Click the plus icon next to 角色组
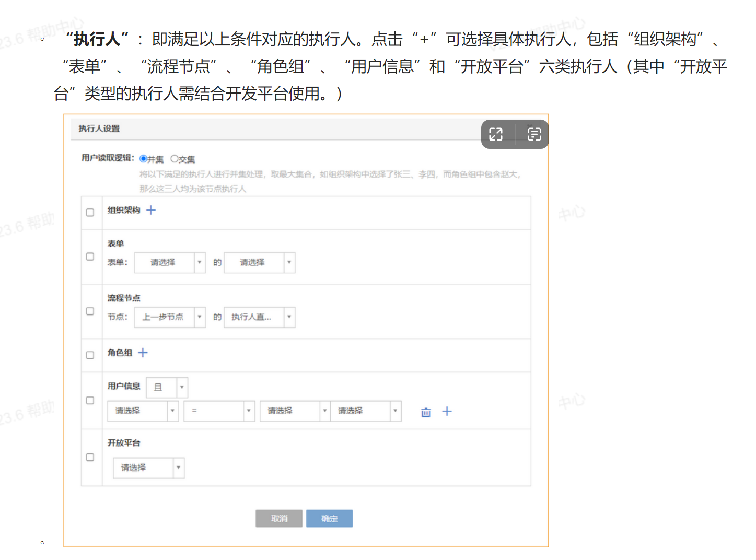This screenshot has width=756, height=560. 143,353
